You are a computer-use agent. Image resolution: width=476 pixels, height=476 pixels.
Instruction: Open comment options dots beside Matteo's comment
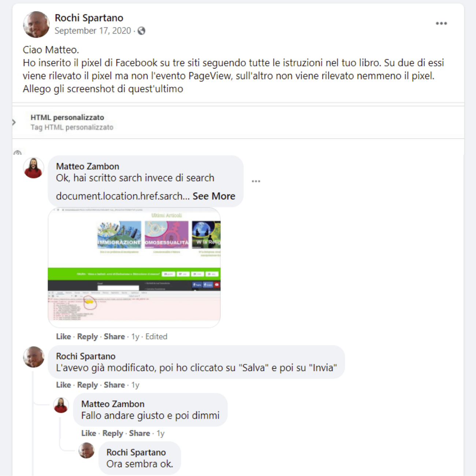tap(256, 181)
